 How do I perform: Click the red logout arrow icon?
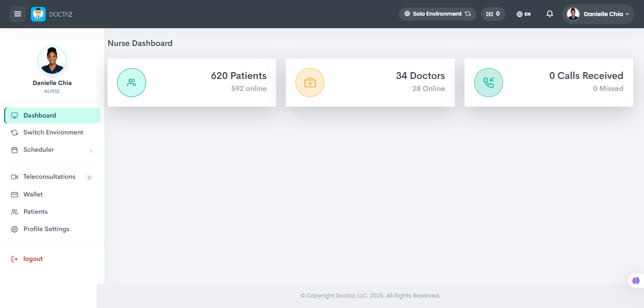[14, 259]
